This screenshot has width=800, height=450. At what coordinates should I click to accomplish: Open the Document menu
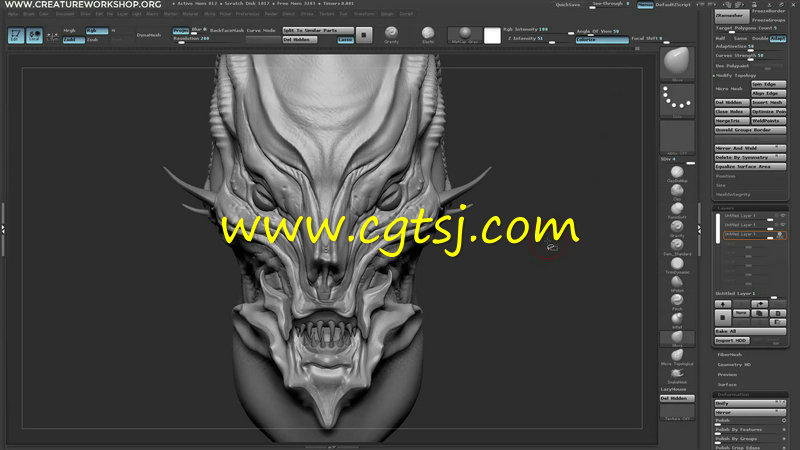coord(65,14)
